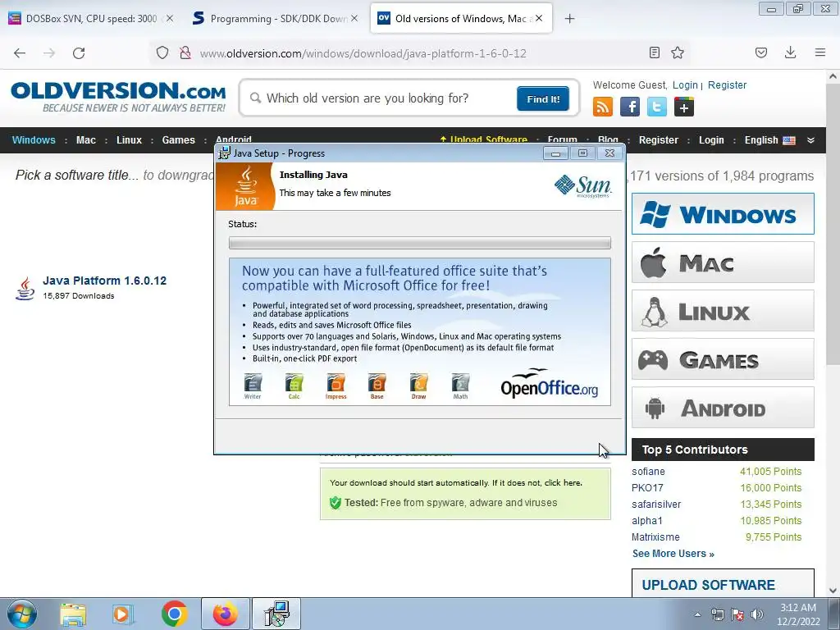Viewport: 840px width, 630px height.
Task: Click the big Windows category banner
Action: (723, 214)
